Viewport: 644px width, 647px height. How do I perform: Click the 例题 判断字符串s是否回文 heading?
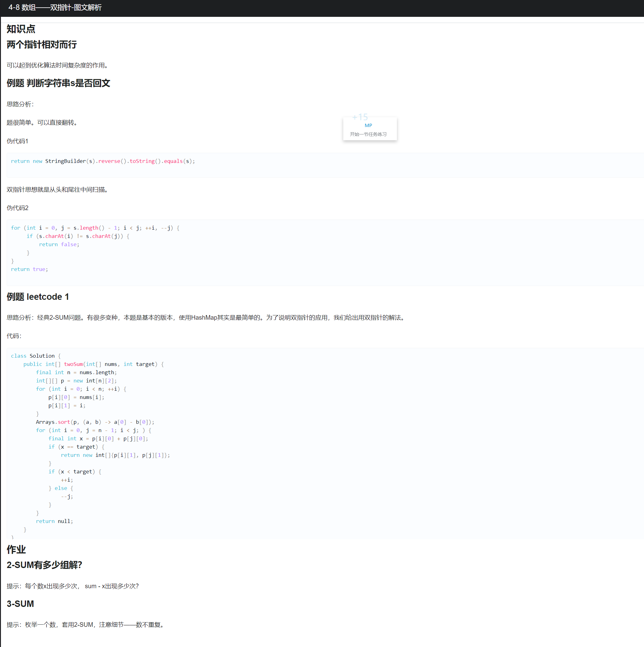tap(58, 83)
